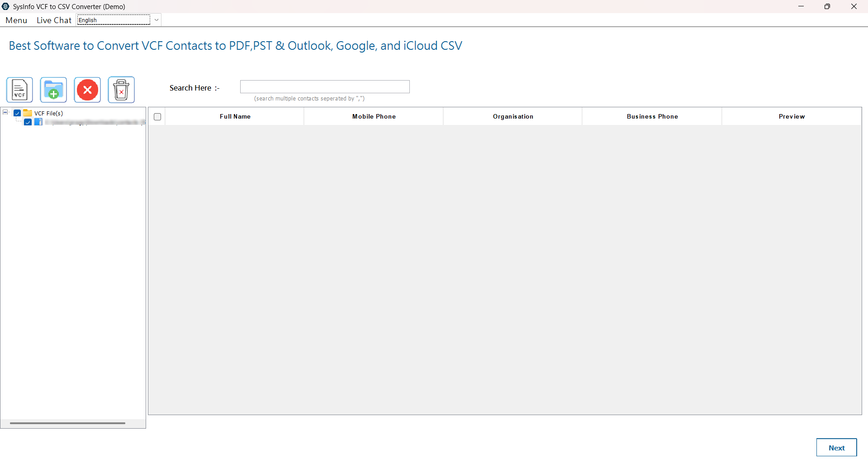This screenshot has height=459, width=868.
Task: Check the select-all checkbox in table header
Action: (x=157, y=117)
